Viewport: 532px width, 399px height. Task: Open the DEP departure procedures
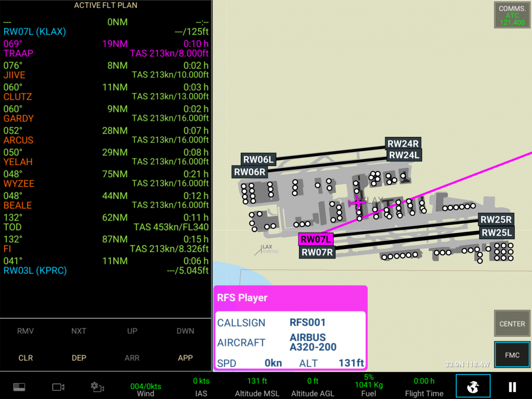pyautogui.click(x=79, y=358)
